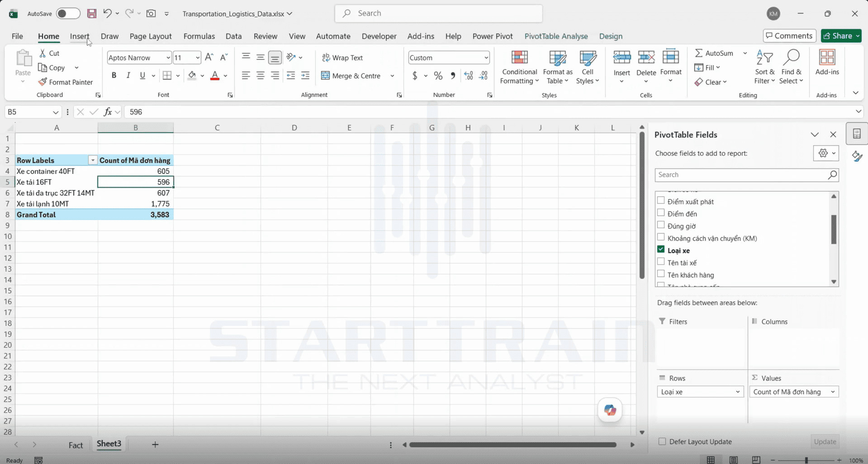The image size is (868, 464).
Task: Click the Align Right icon
Action: click(275, 76)
